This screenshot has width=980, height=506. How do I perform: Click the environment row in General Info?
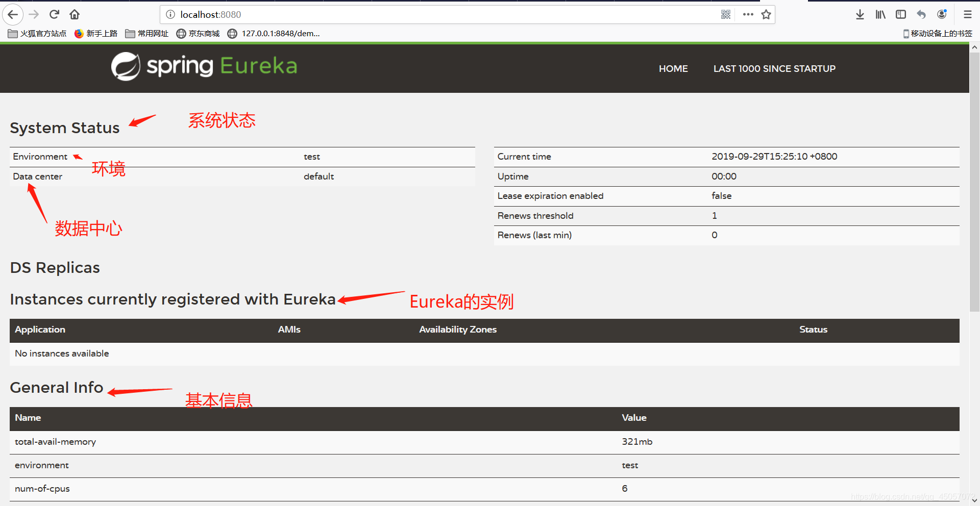[x=484, y=466]
